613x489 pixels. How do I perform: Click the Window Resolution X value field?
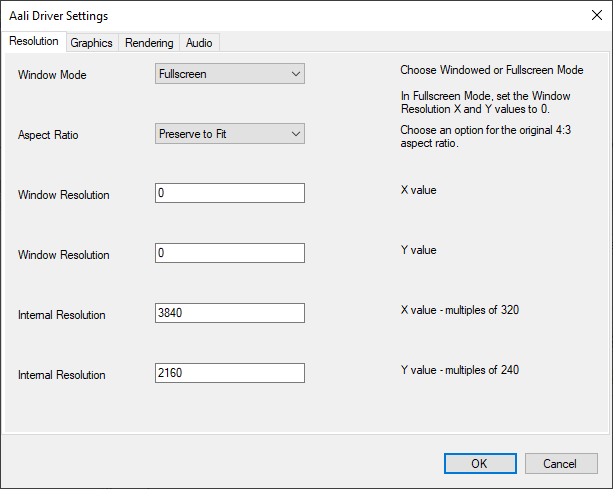tap(230, 193)
